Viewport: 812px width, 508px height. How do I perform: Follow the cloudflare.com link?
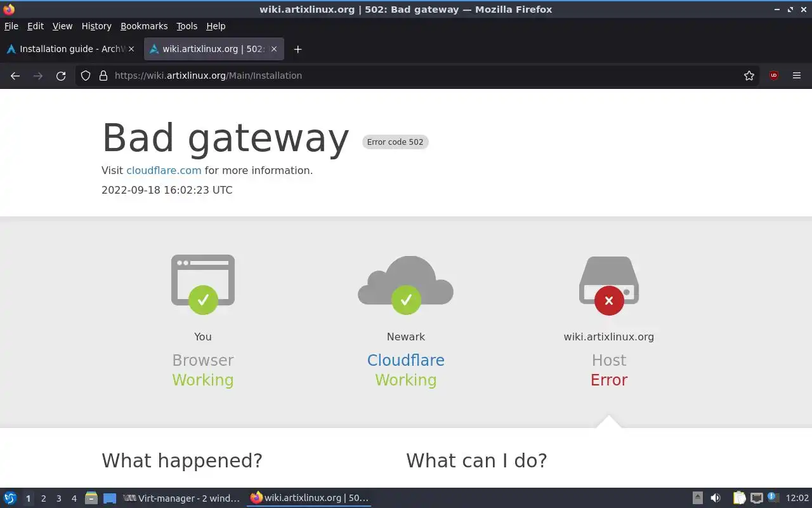(x=164, y=170)
